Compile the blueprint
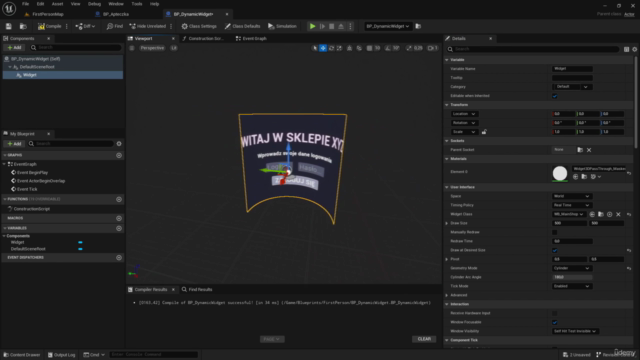This screenshot has height=360, width=640. click(50, 26)
